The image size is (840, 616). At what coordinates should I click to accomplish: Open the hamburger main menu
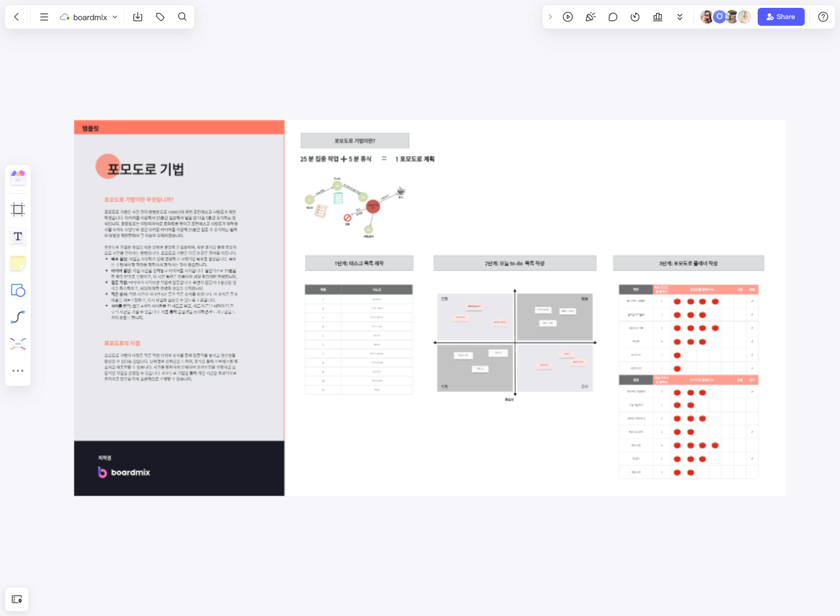tap(44, 17)
